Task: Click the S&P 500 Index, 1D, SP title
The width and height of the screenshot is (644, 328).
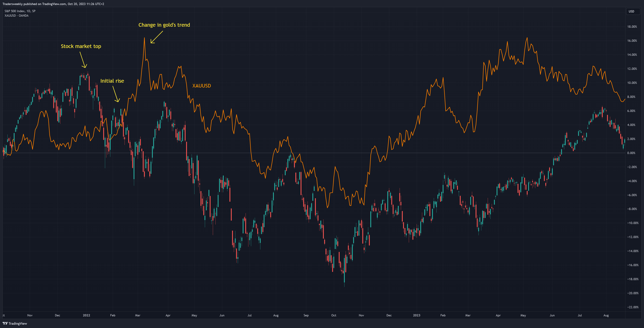Action: coord(20,11)
